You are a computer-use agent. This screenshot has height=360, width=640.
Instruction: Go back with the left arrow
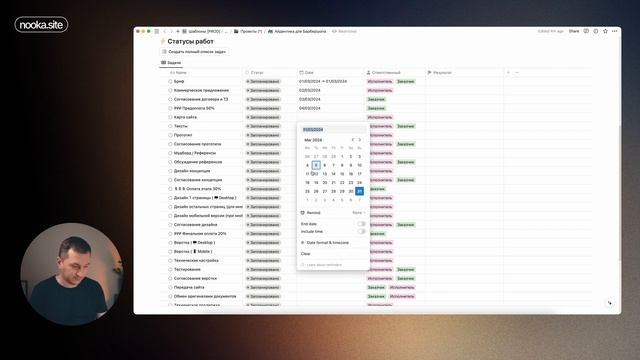tap(165, 31)
